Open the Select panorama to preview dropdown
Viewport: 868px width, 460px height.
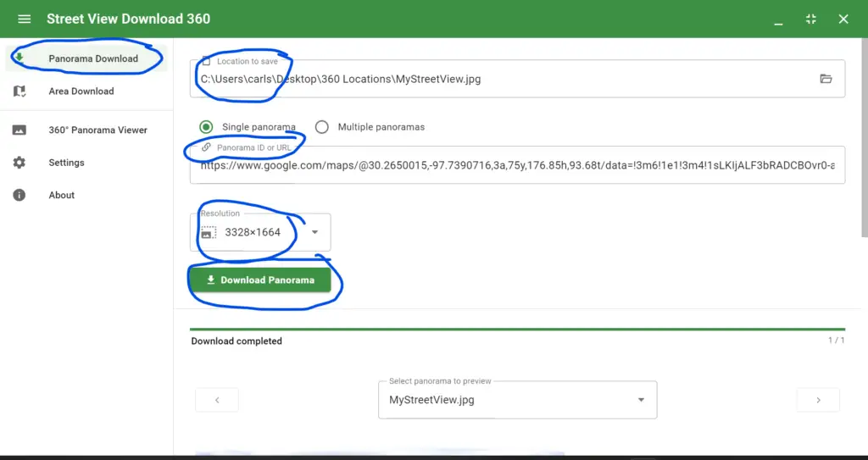coord(518,400)
